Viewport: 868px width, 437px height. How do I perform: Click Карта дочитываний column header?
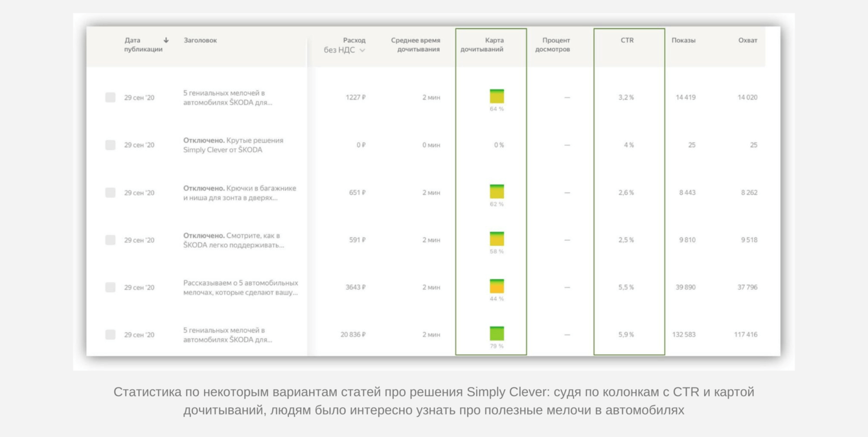coord(482,45)
